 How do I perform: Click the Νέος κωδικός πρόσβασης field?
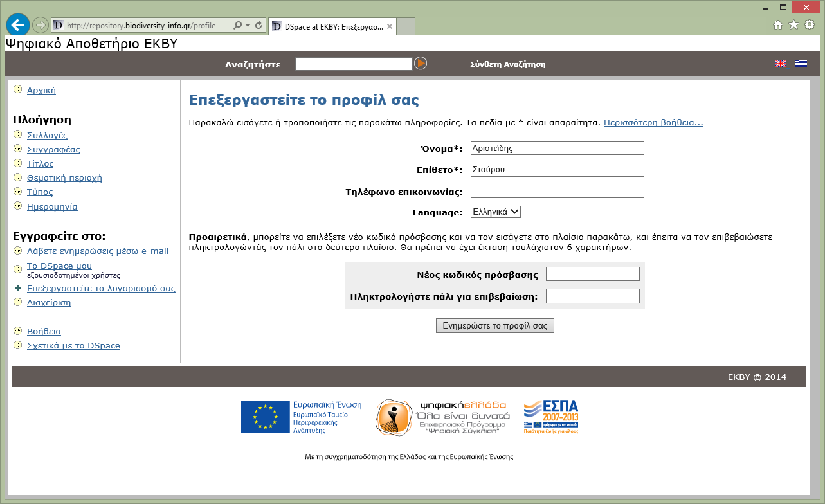point(593,274)
